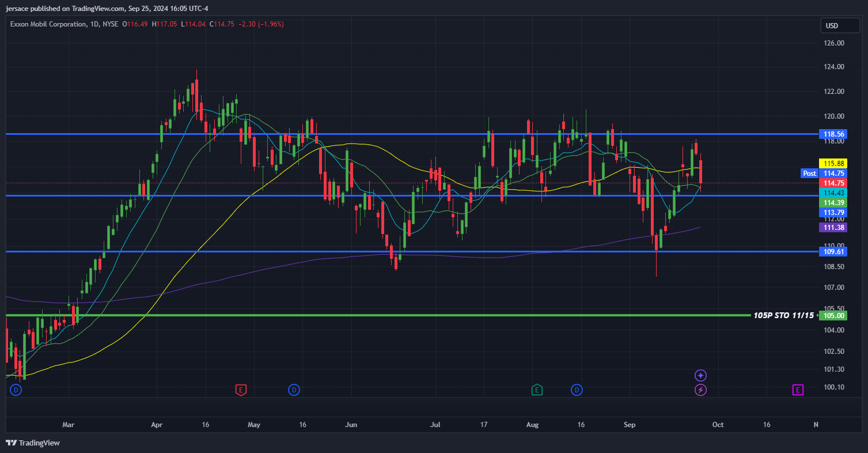Click the 105P STO 11/15 annotation text
The width and height of the screenshot is (868, 453).
coord(783,315)
